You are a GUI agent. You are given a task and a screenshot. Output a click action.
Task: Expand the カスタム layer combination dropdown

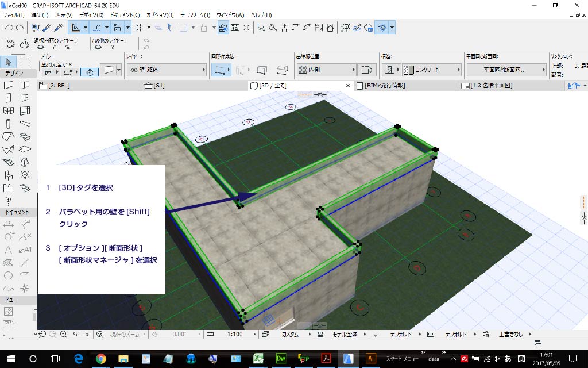(x=310, y=334)
